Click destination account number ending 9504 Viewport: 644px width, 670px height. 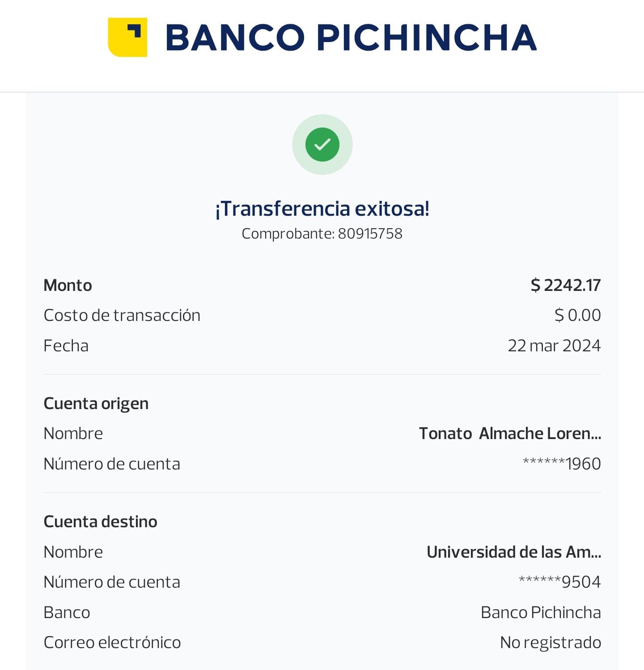point(559,582)
